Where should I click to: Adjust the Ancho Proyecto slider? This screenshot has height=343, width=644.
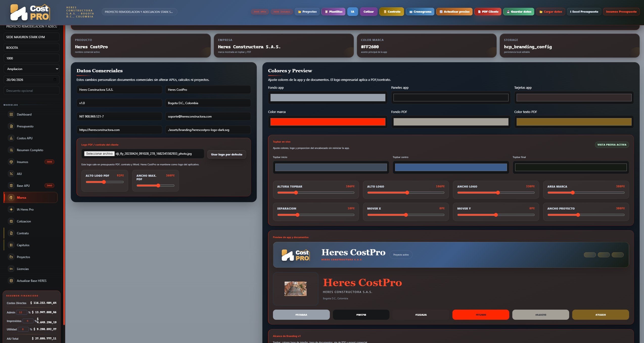[586, 215]
